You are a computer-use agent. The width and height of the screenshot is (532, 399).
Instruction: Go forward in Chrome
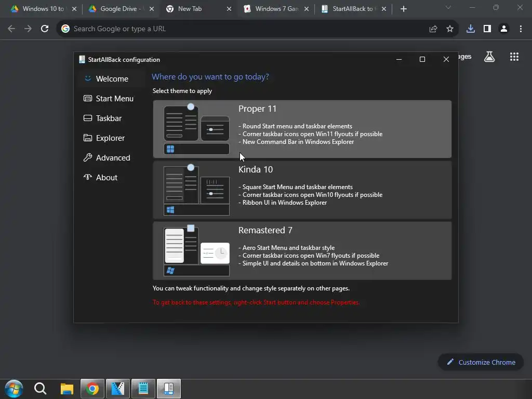(28, 29)
